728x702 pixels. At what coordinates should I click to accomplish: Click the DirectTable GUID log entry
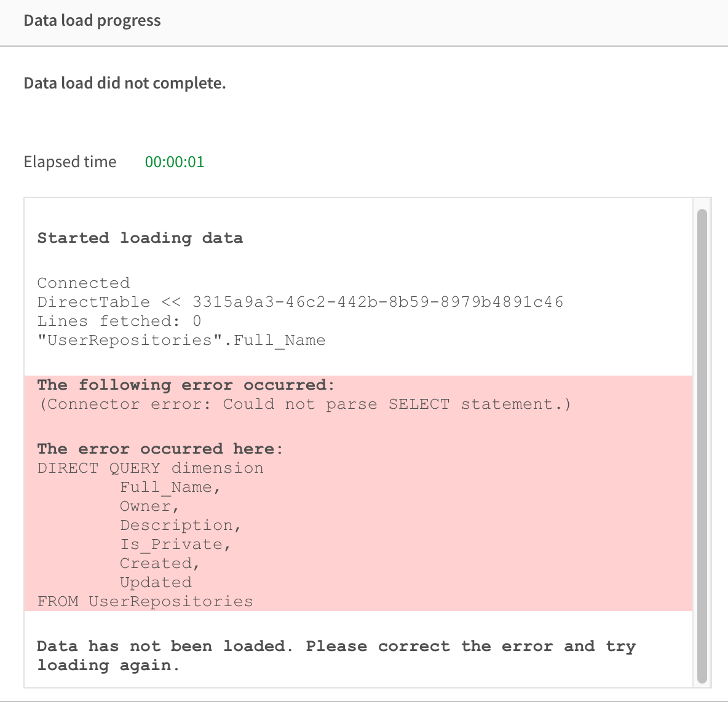click(301, 302)
